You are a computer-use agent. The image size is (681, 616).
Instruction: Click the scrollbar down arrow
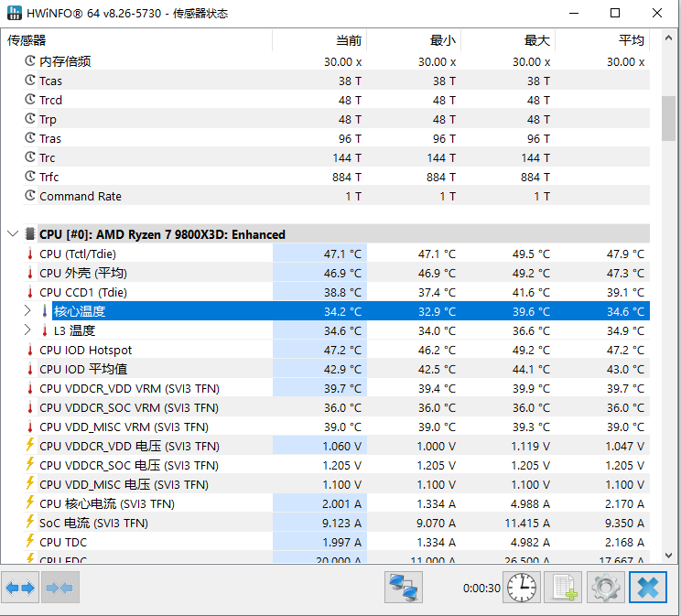(x=668, y=555)
